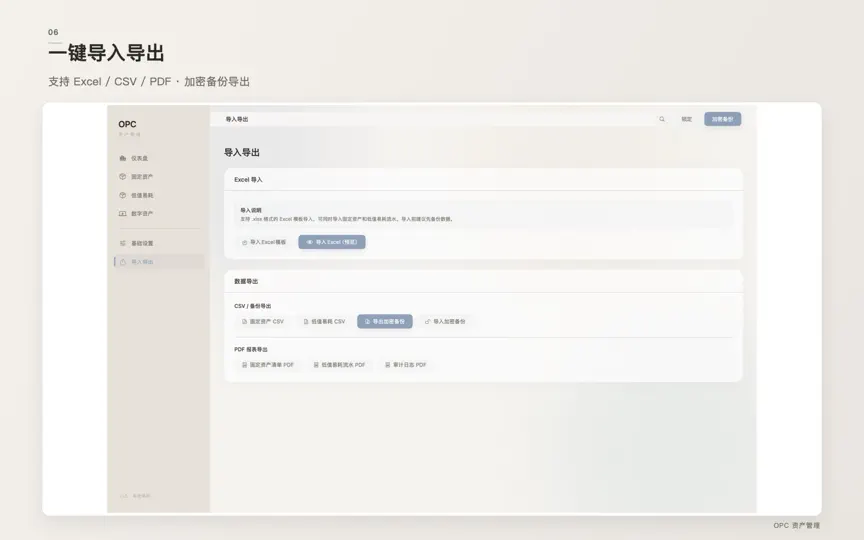The image size is (864, 540).
Task: Click the CSV / 备份导出 section label
Action: click(252, 306)
